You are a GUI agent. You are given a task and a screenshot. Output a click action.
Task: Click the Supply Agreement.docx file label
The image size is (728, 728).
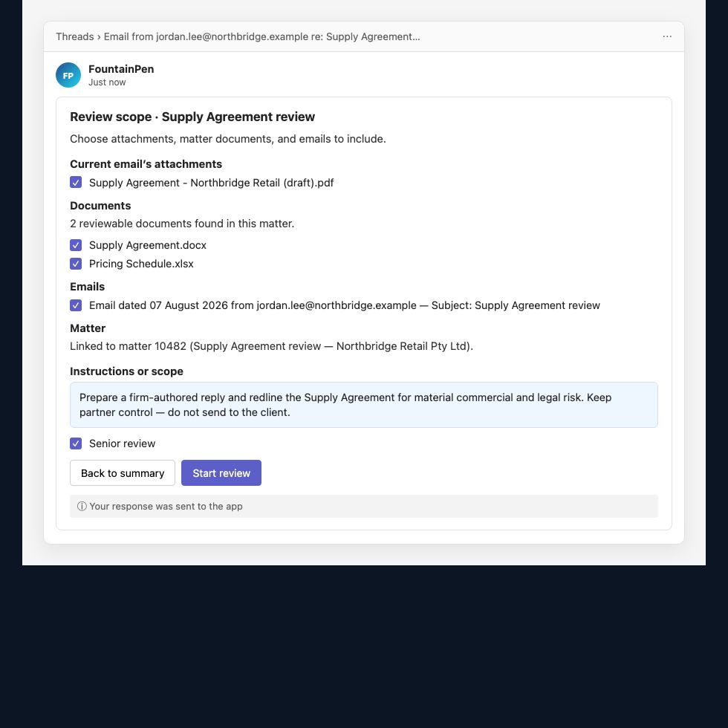coord(148,245)
